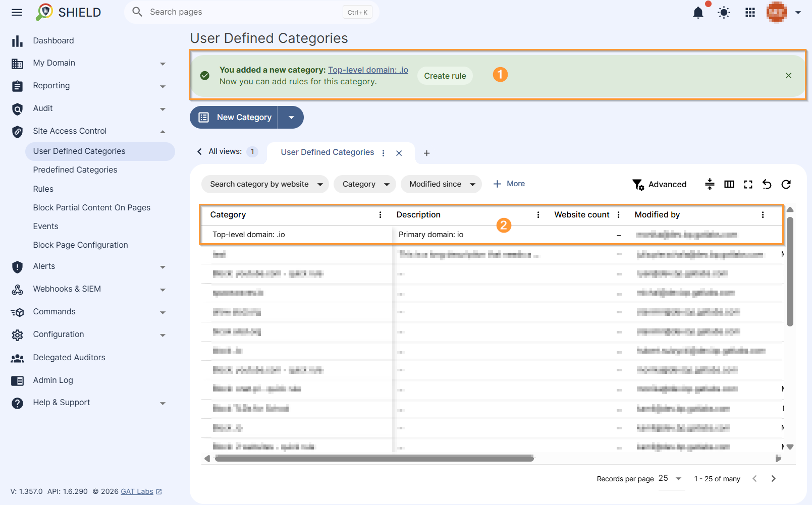The image size is (812, 505).
Task: Click the Webhooks & SIEM icon
Action: pos(18,290)
